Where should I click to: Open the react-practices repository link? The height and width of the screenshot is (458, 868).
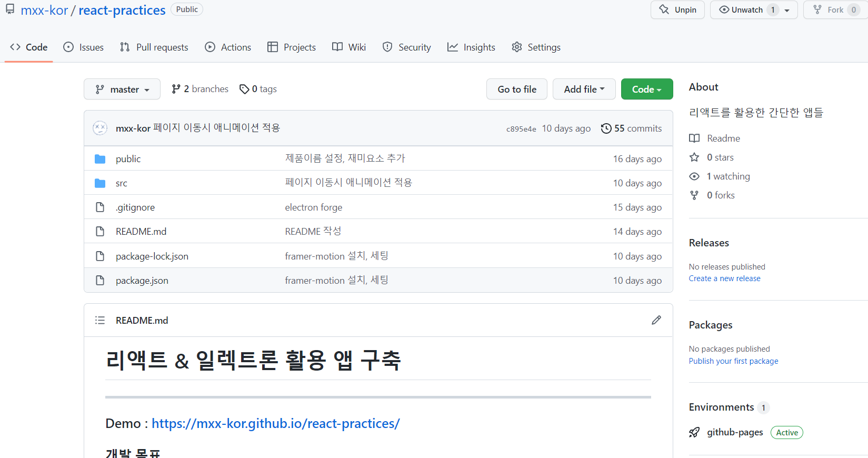pos(122,10)
